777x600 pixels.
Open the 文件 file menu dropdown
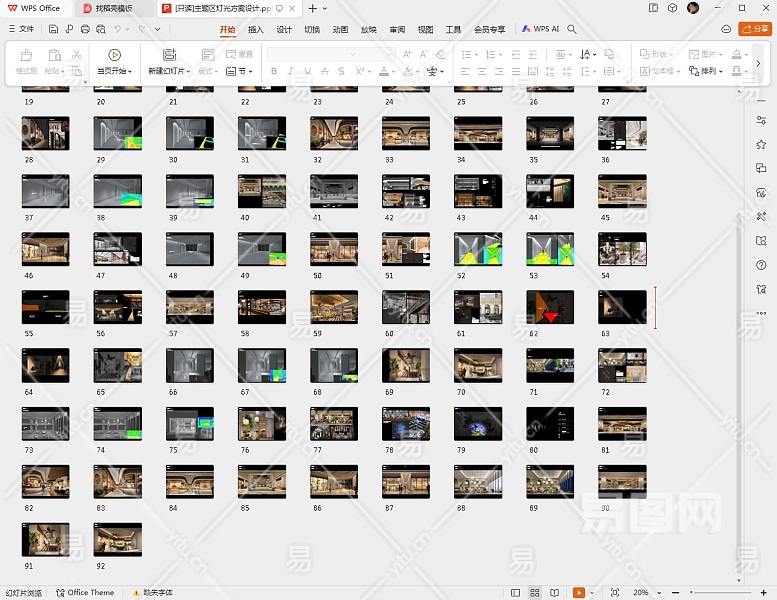[x=21, y=30]
